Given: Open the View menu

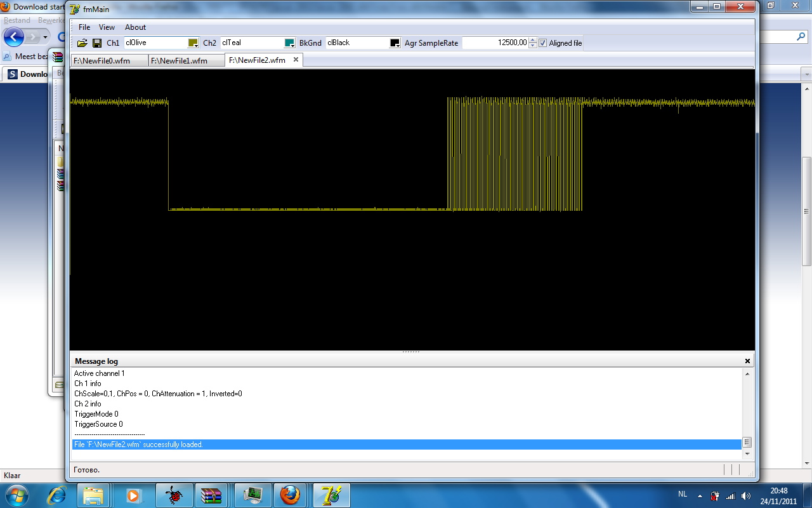Looking at the screenshot, I should (x=107, y=27).
